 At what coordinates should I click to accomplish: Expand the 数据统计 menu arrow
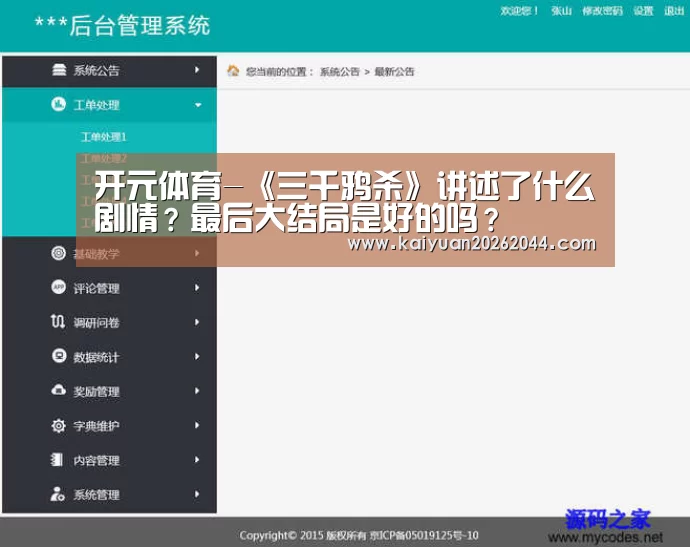(x=197, y=356)
